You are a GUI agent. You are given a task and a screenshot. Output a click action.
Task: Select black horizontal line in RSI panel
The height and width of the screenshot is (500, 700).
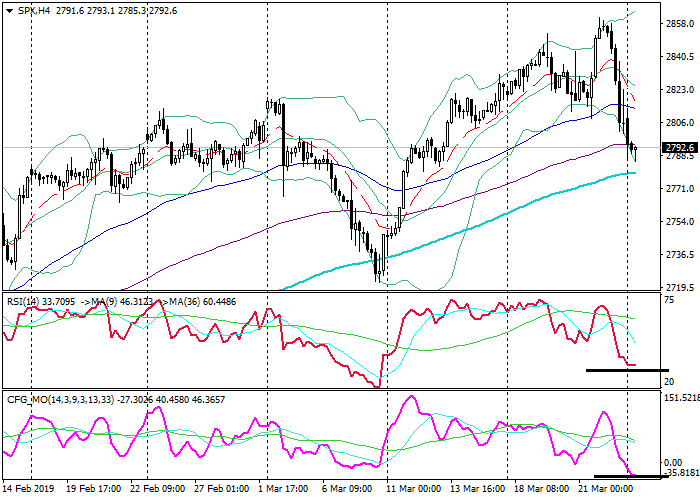pos(625,370)
